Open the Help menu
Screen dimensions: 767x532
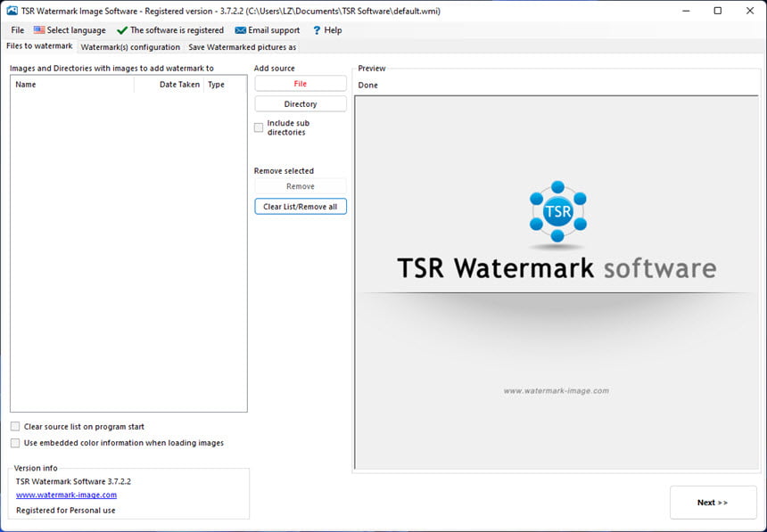click(327, 30)
